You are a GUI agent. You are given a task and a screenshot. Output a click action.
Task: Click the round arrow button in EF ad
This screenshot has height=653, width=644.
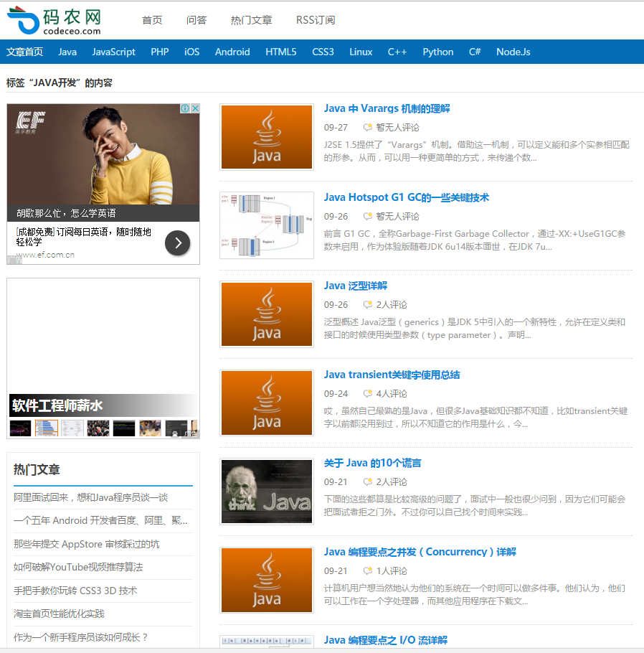(178, 243)
